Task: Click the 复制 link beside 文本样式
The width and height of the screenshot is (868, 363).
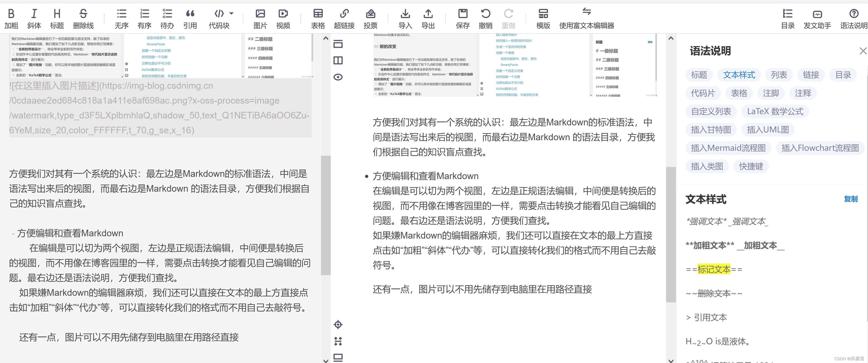Action: click(850, 199)
